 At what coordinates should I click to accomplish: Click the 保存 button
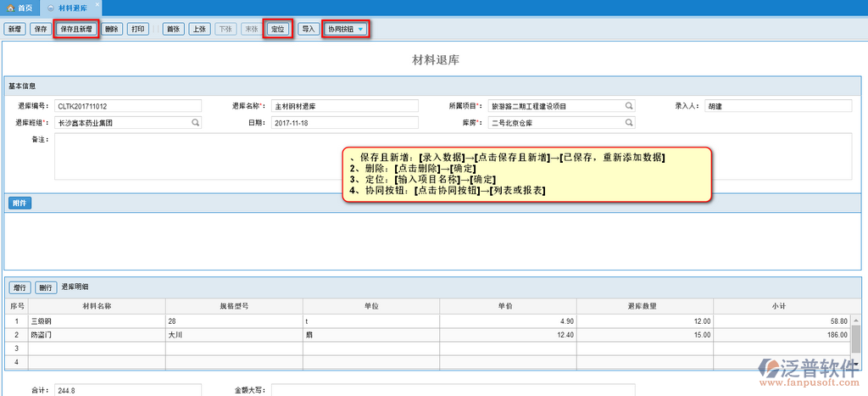coord(41,29)
